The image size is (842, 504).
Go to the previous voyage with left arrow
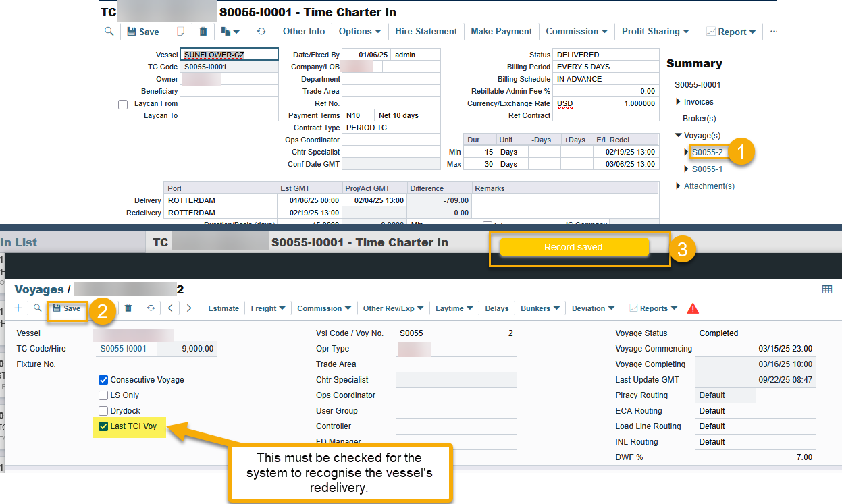[x=171, y=308]
